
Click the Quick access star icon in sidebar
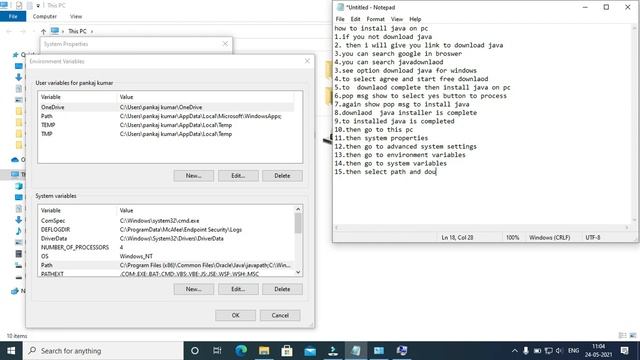click(x=16, y=54)
